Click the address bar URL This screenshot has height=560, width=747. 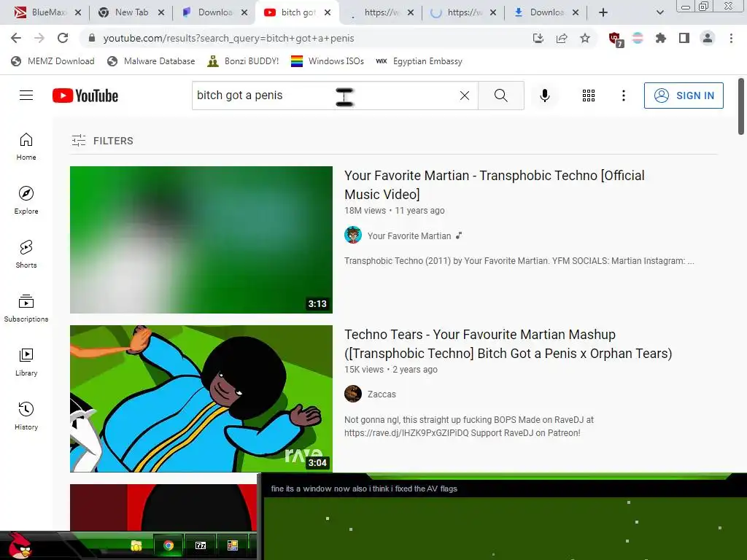tap(228, 38)
